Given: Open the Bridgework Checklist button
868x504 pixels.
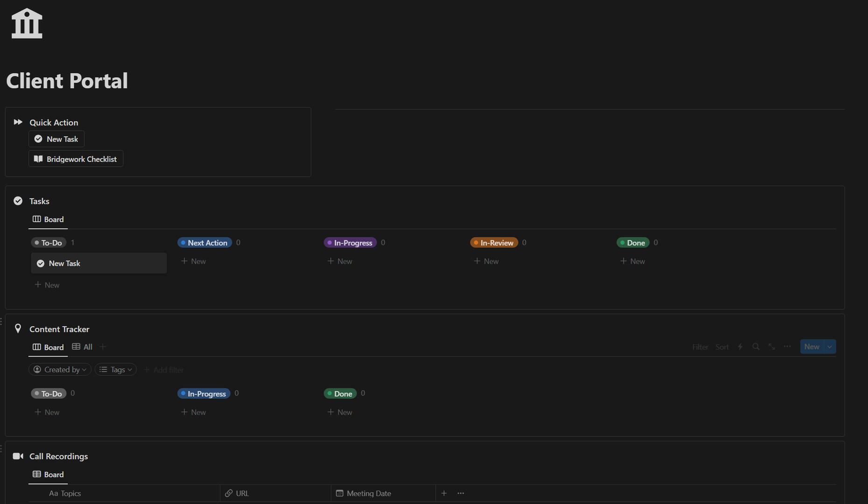Looking at the screenshot, I should click(76, 159).
